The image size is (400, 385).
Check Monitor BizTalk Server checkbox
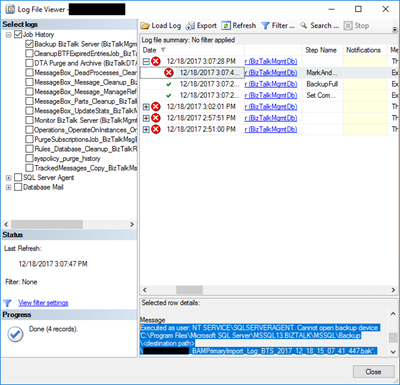(x=29, y=120)
